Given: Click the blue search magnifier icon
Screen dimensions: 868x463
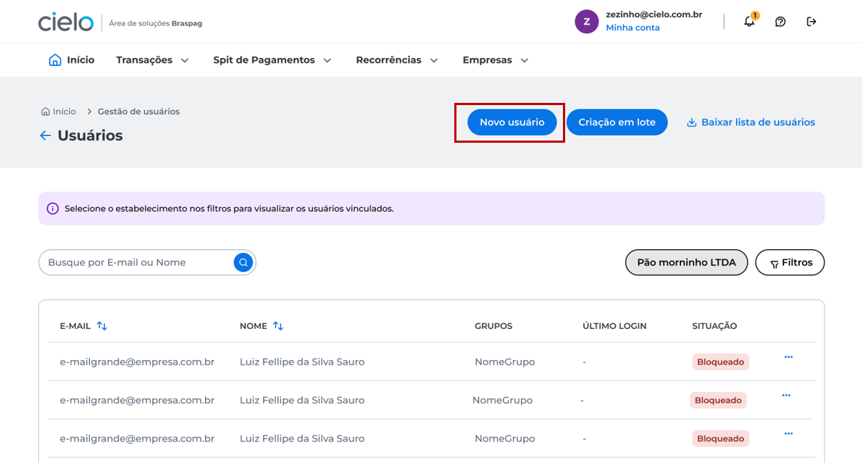Looking at the screenshot, I should pos(243,262).
